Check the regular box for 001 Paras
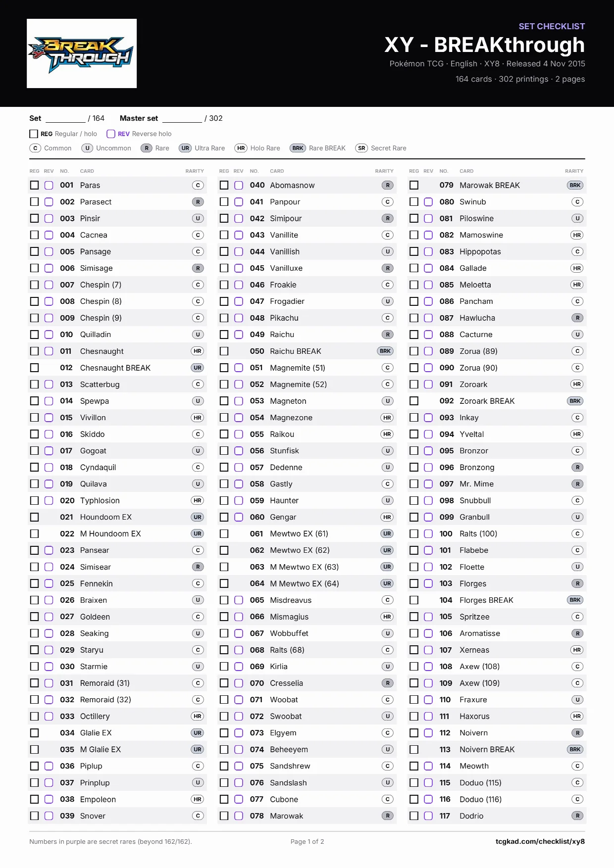The image size is (614, 868). 34,185
